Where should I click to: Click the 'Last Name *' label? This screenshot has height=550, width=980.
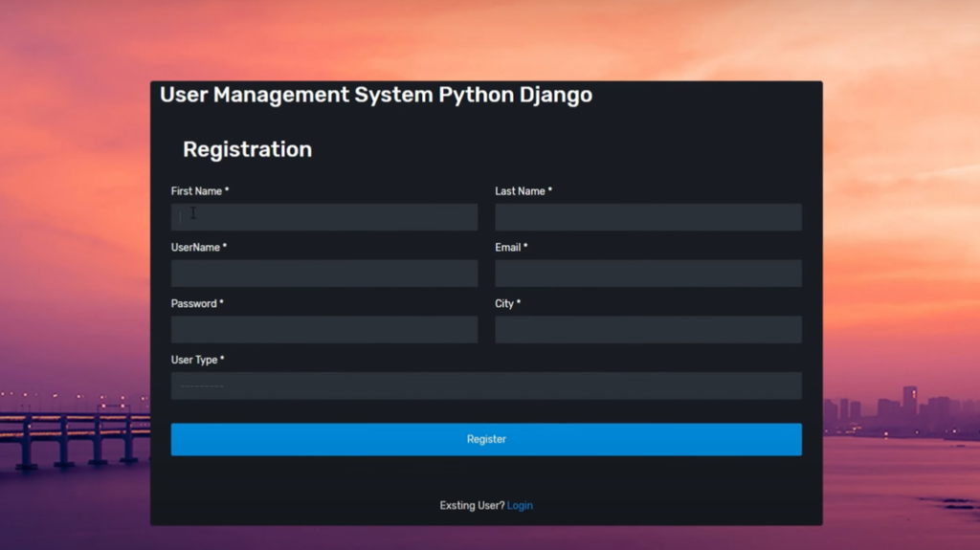pos(523,191)
